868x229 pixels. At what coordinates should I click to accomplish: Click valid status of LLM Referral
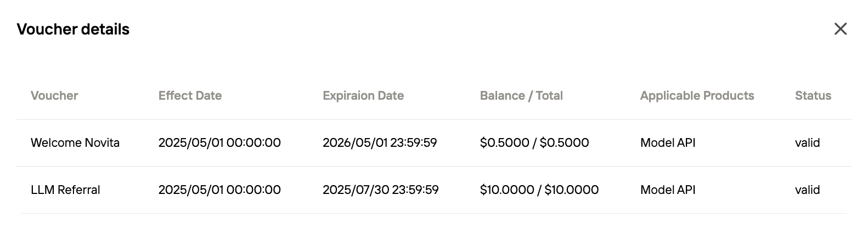tap(807, 190)
